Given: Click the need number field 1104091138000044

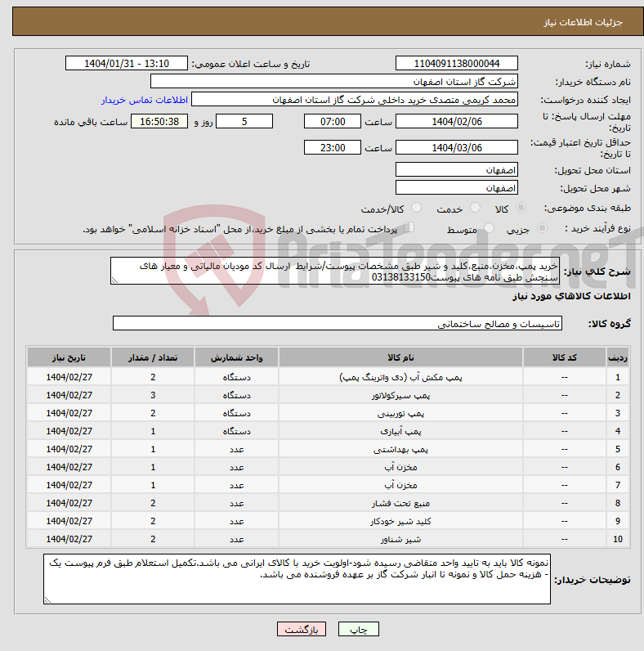Looking at the screenshot, I should coord(457,64).
